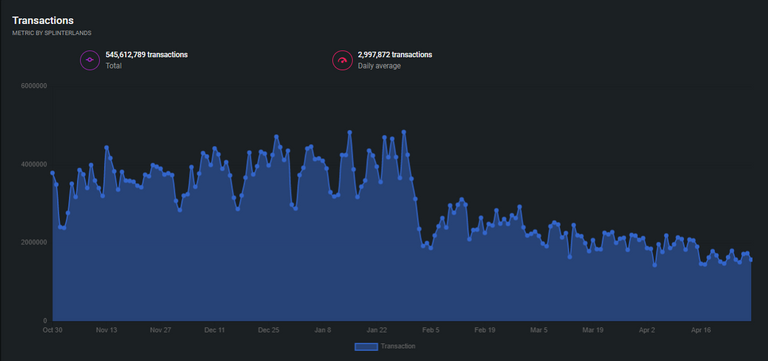Click the Total label under the count
The image size is (768, 361).
114,66
